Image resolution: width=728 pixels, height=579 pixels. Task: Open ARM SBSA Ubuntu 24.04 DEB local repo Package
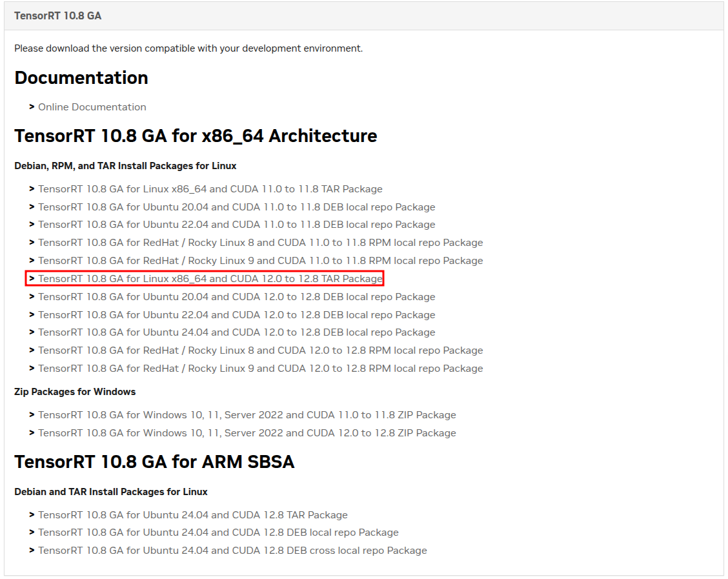point(218,533)
